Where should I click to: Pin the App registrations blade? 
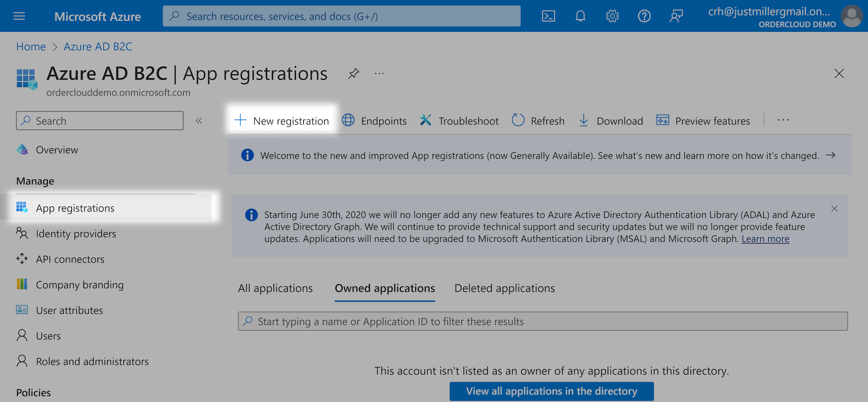[353, 73]
